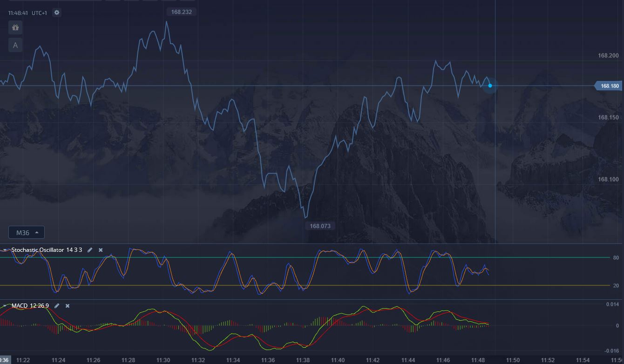This screenshot has width=624, height=364.
Task: Remove the Stochastic Oscillator indicator
Action: (x=101, y=250)
